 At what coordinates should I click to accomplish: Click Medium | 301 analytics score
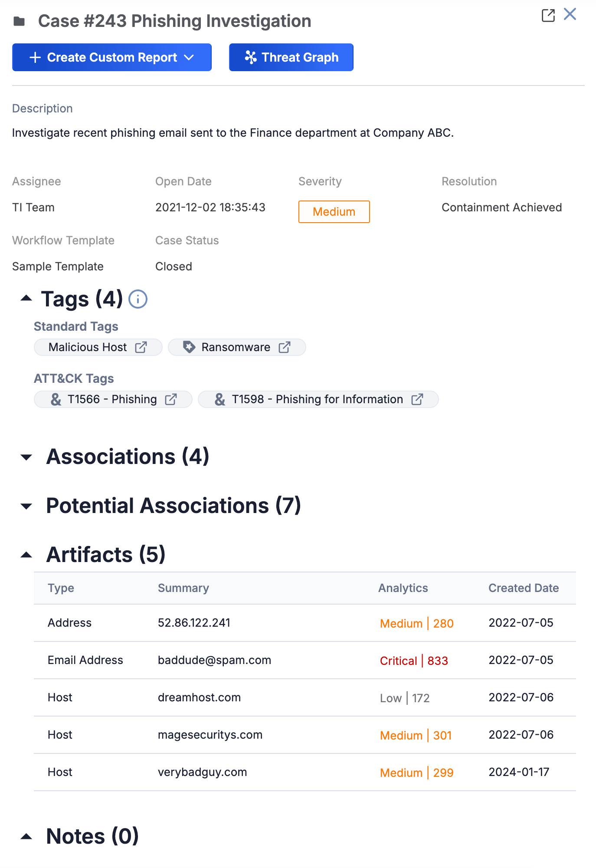click(x=416, y=735)
